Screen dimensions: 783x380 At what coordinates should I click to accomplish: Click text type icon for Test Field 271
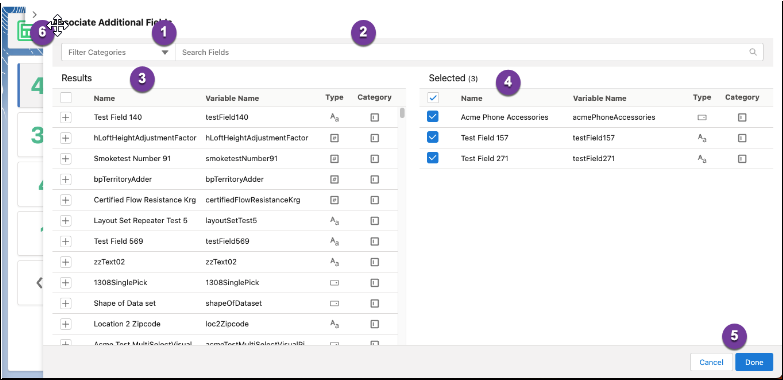[702, 159]
